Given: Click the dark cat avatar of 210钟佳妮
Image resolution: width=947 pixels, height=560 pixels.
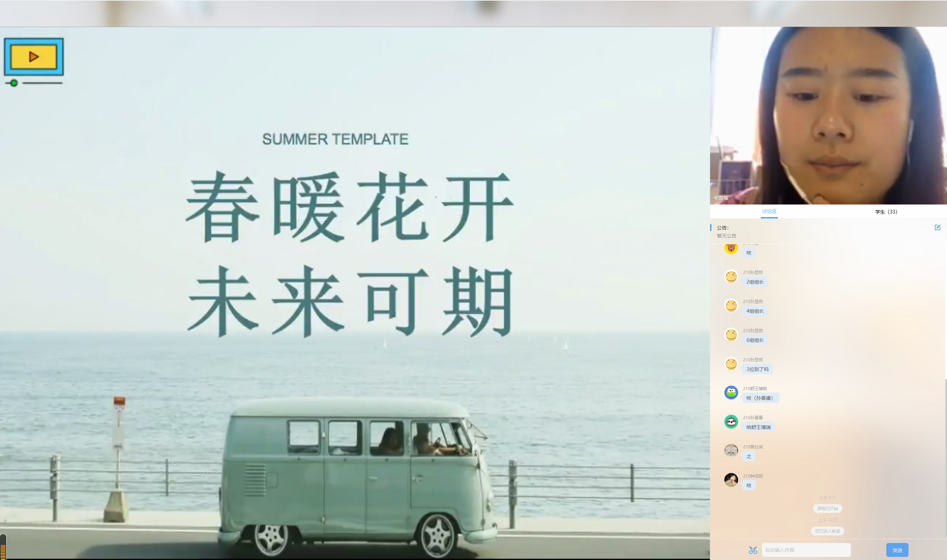Looking at the screenshot, I should coord(731,480).
